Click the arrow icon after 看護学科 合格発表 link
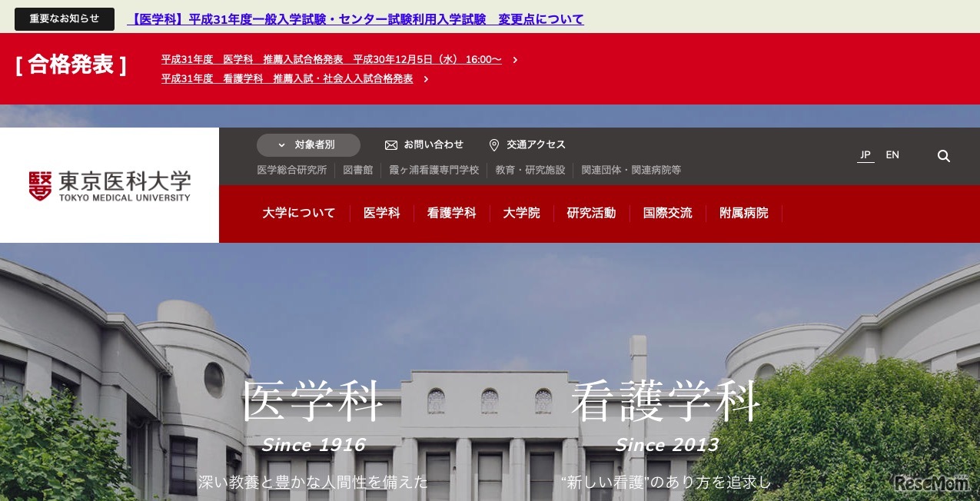Viewport: 980px width, 501px height. [x=426, y=79]
